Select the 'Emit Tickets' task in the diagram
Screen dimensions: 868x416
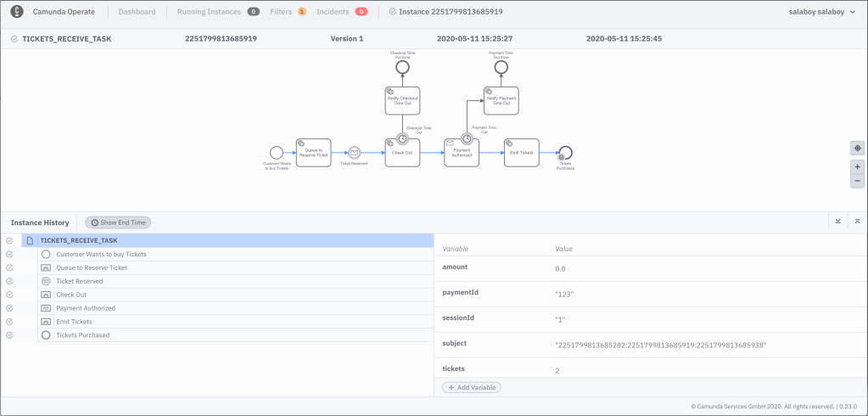click(522, 152)
